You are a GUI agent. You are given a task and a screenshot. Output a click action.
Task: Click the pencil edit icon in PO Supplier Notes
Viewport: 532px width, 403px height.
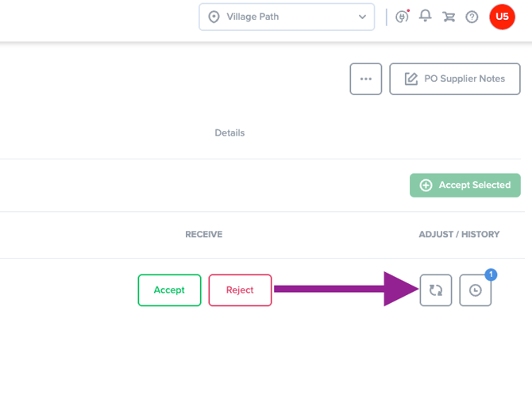click(x=411, y=79)
